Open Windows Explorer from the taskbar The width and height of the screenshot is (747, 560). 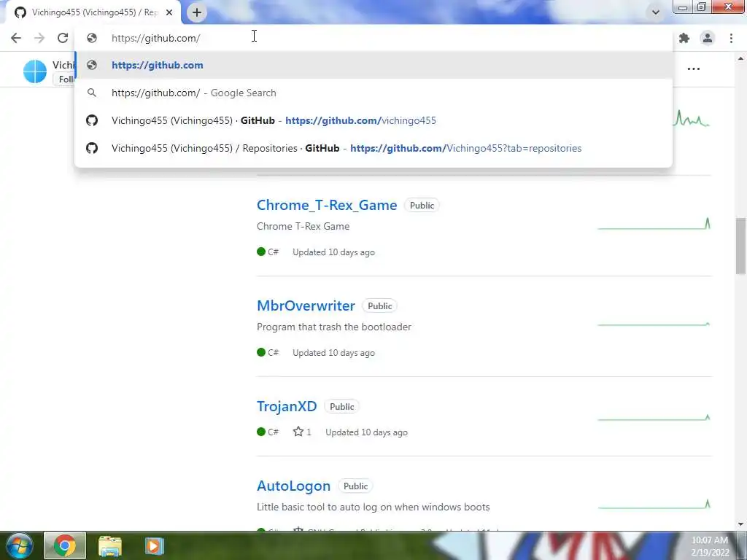tap(110, 545)
